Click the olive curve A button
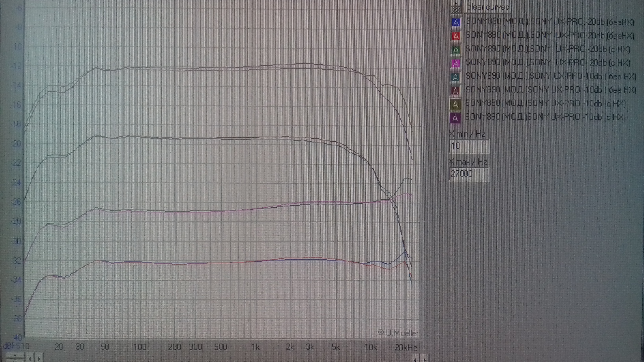Image resolution: width=644 pixels, height=362 pixels. (455, 104)
